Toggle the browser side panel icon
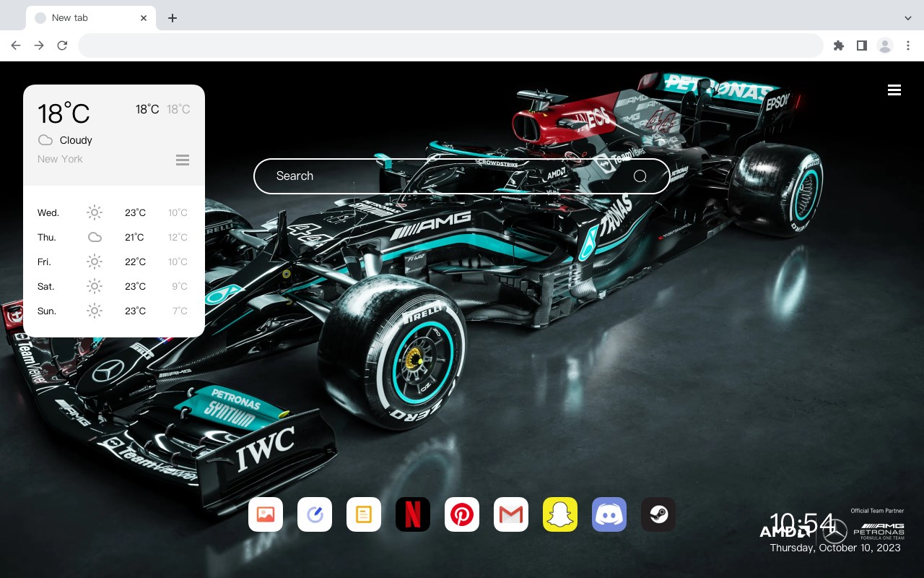Image resolution: width=924 pixels, height=578 pixels. click(x=862, y=46)
